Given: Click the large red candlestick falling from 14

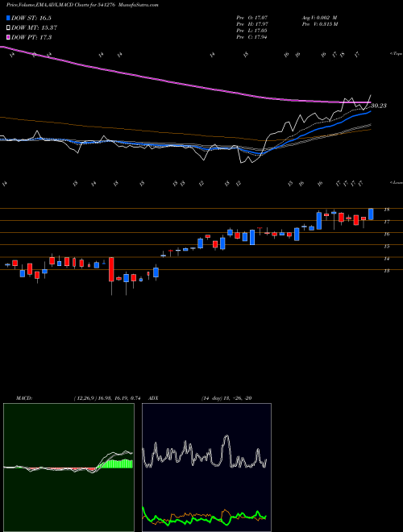Looking at the screenshot, I should [x=111, y=269].
